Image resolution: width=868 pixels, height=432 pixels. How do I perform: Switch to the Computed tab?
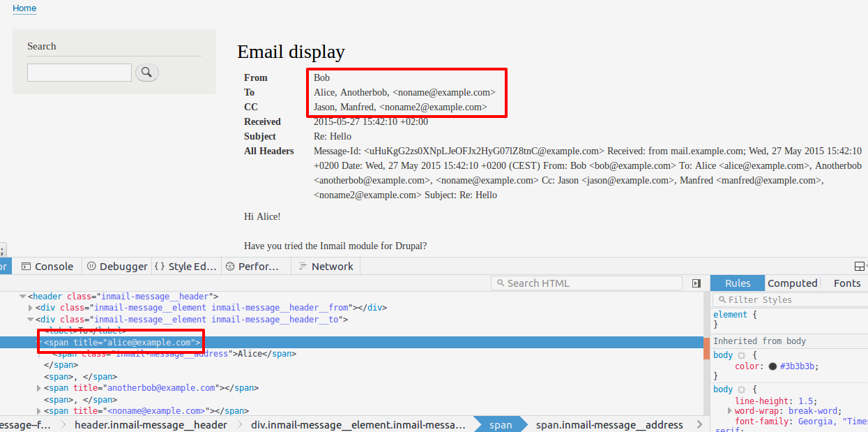[x=792, y=283]
